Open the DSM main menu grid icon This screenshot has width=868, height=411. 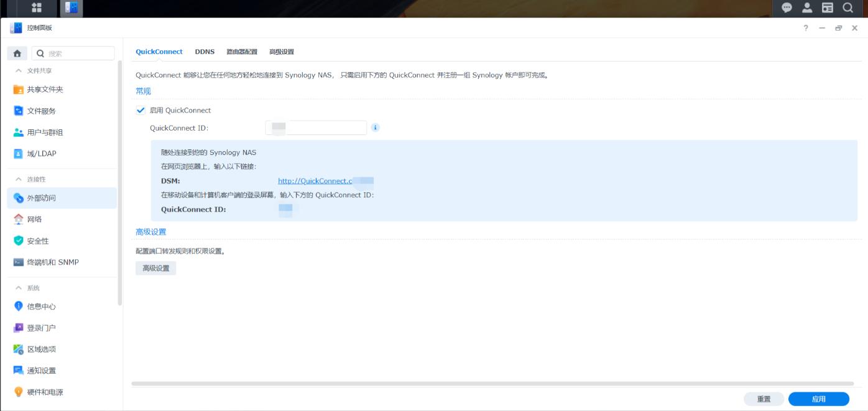click(x=37, y=7)
